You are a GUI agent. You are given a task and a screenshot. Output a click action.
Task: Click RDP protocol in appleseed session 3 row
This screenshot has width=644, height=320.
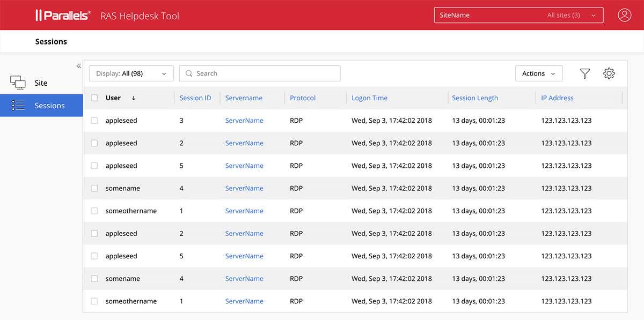(296, 121)
